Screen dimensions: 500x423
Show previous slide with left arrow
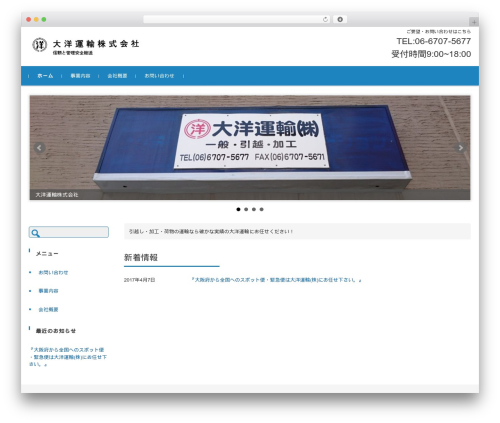(x=40, y=147)
